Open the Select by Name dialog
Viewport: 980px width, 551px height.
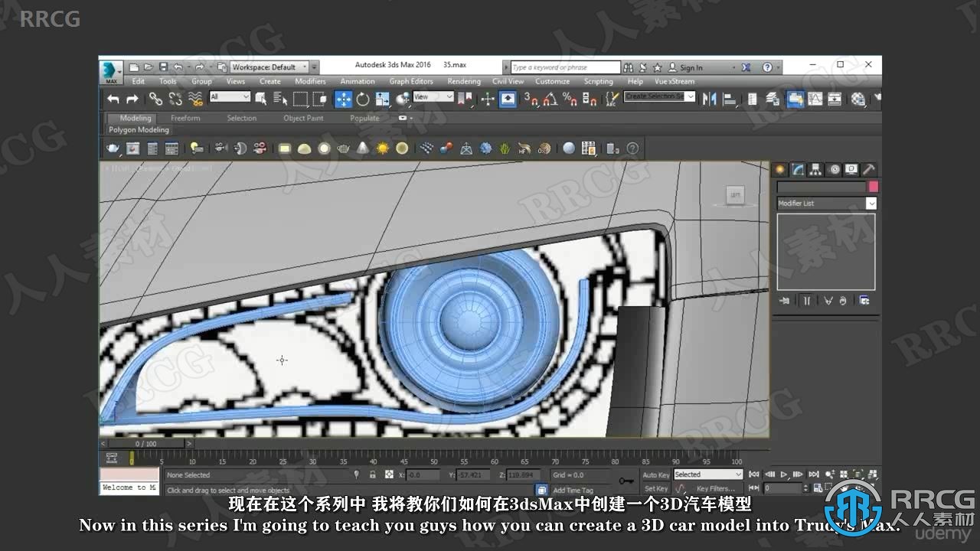[x=280, y=99]
